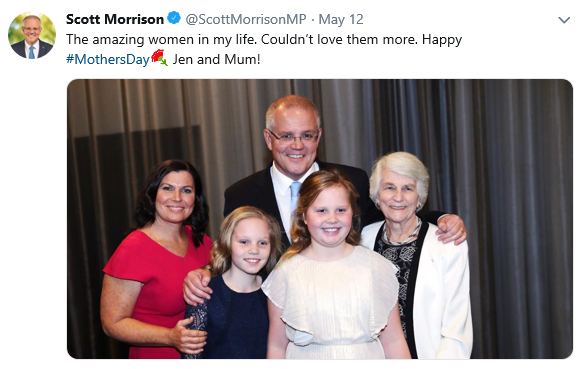The height and width of the screenshot is (369, 580).
Task: Click the Scott Morrison profile avatar
Action: (32, 35)
